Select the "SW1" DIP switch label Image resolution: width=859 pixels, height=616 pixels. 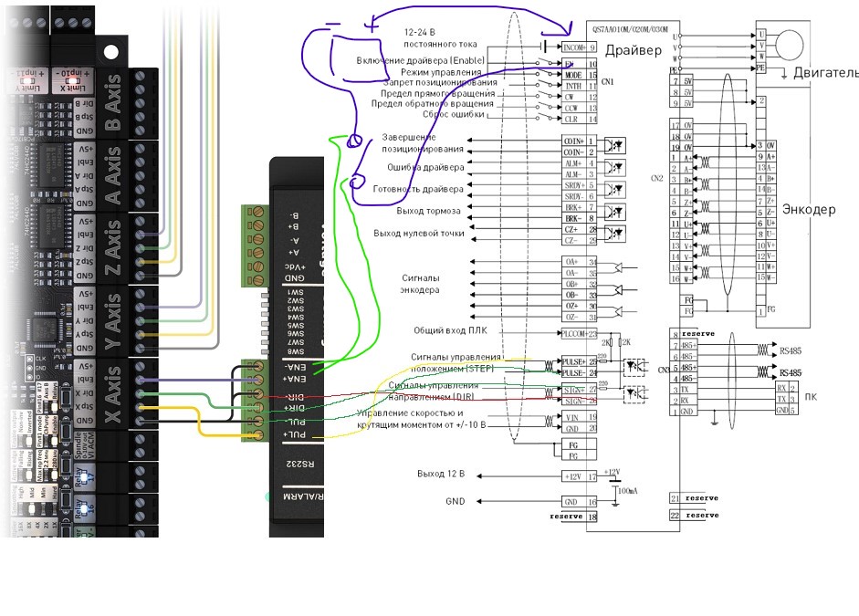(x=295, y=292)
